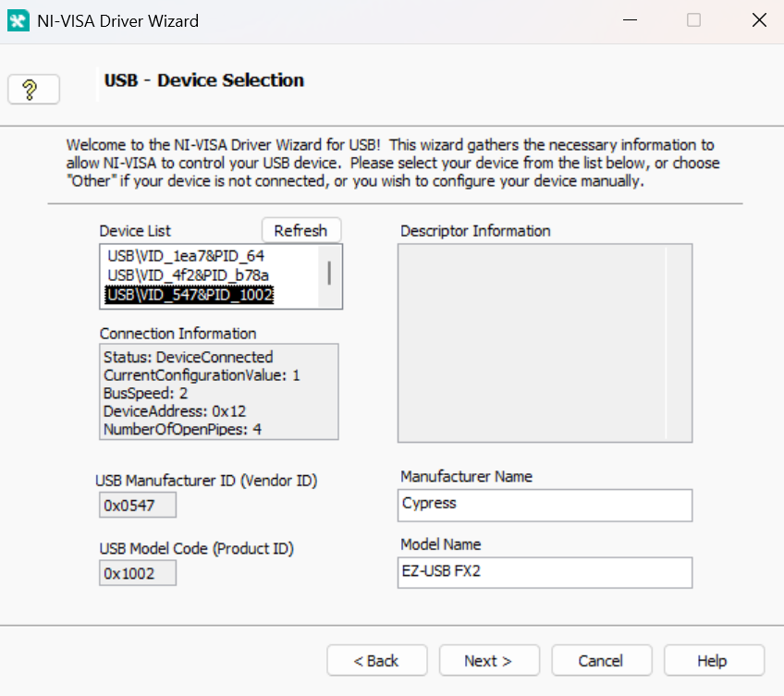Click the Descriptor Information scrollbar area
Screen dimensions: 784x696
(679, 343)
